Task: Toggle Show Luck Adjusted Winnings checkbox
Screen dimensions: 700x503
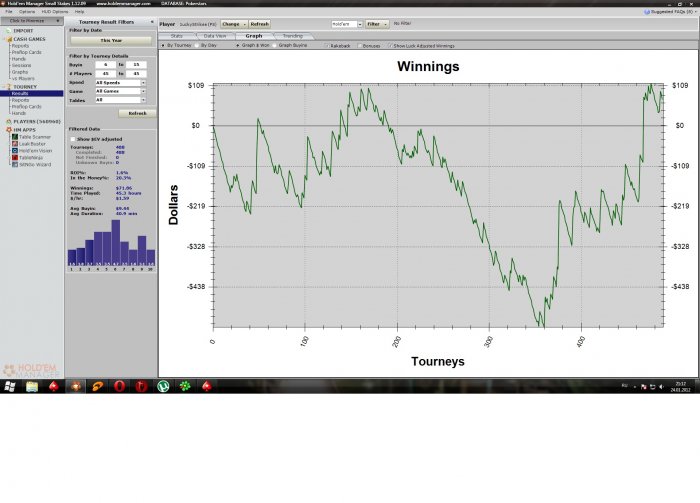Action: (390, 46)
